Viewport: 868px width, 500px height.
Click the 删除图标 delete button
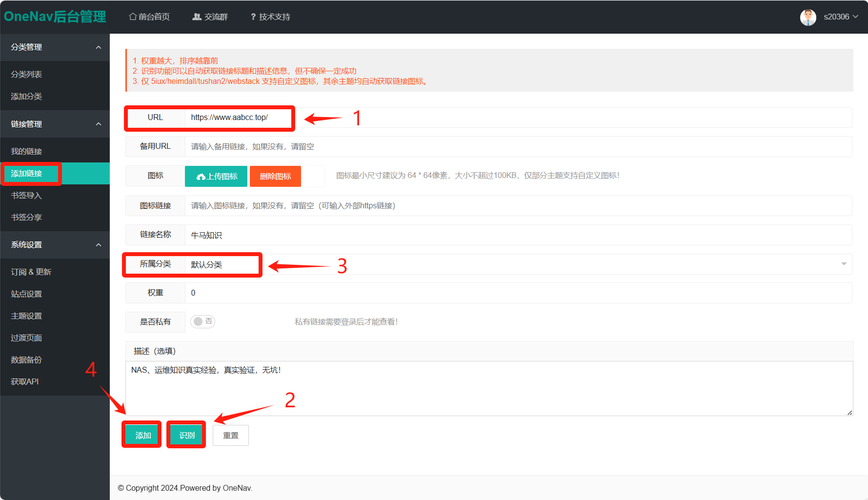275,176
